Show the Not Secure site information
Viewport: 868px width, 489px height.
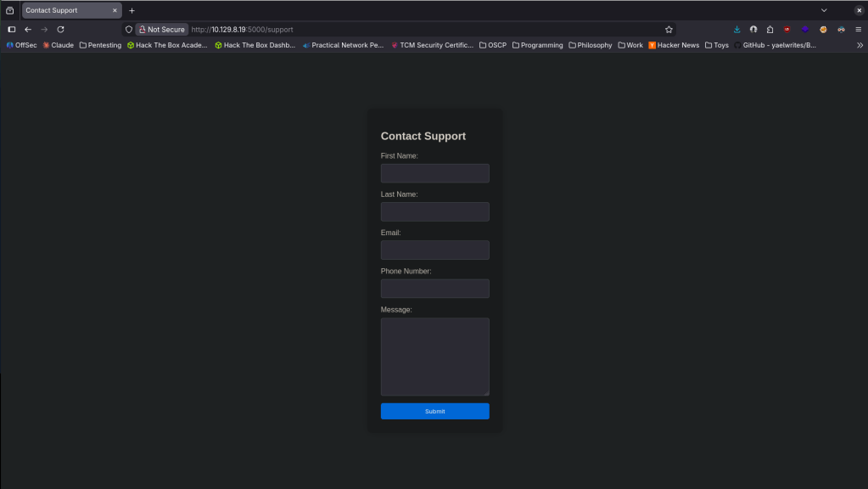tap(161, 29)
